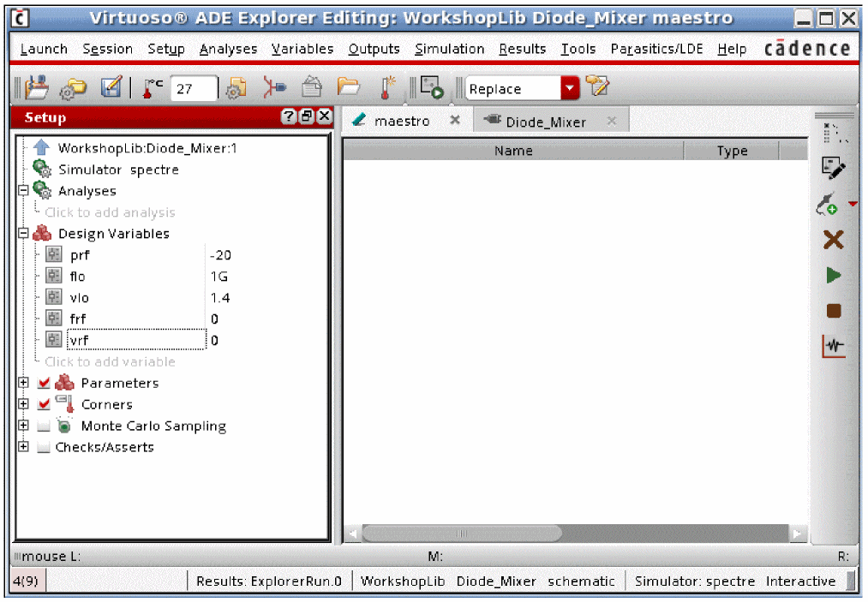This screenshot has height=602, width=868.
Task: Click the clipboard document toolbar icon
Action: coord(312,87)
